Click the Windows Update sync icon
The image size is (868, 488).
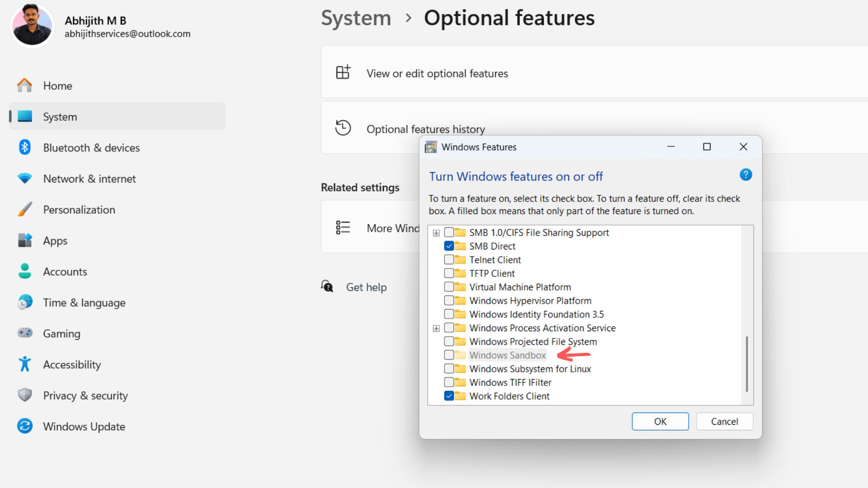point(25,426)
